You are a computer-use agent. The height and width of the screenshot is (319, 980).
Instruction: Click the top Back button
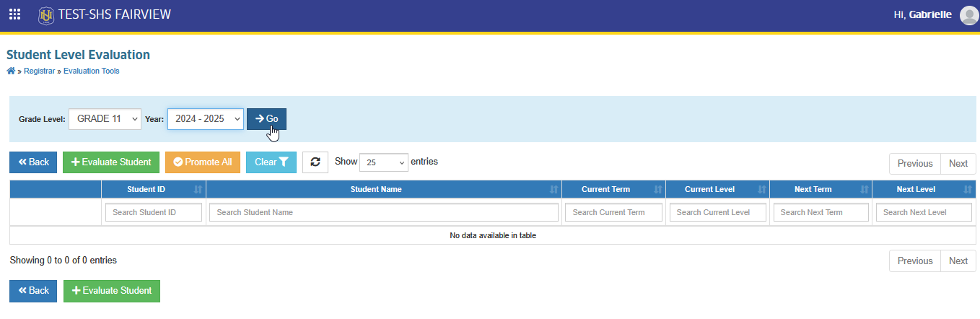pyautogui.click(x=33, y=162)
